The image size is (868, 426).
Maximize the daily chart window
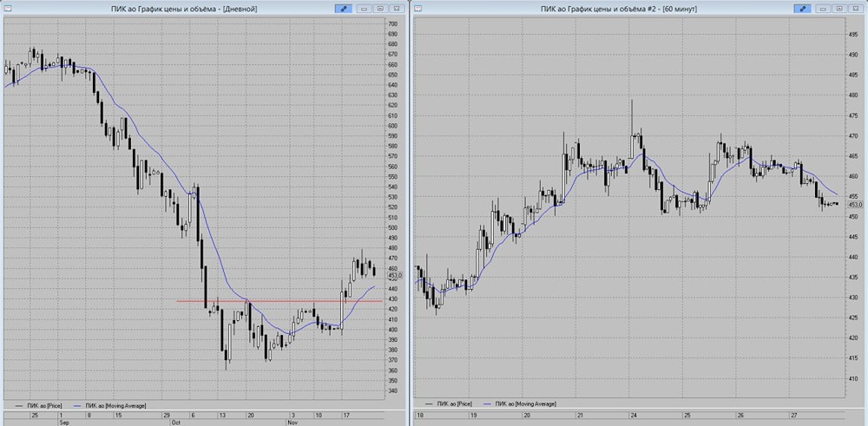tap(380, 9)
